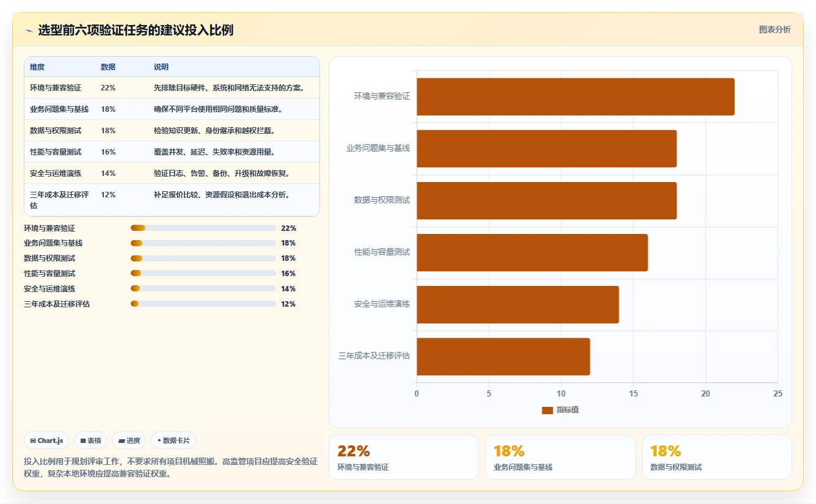The height and width of the screenshot is (504, 816).
Task: Click the 12% value beside the progress bars
Action: point(288,304)
